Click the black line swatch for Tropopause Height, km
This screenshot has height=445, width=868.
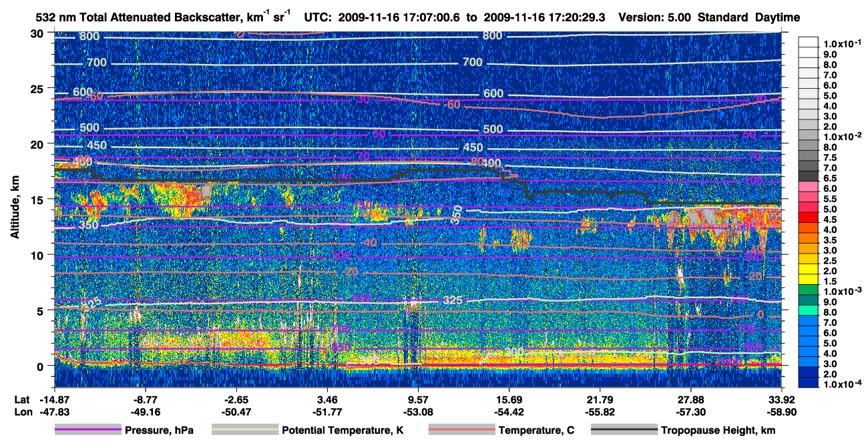624,430
